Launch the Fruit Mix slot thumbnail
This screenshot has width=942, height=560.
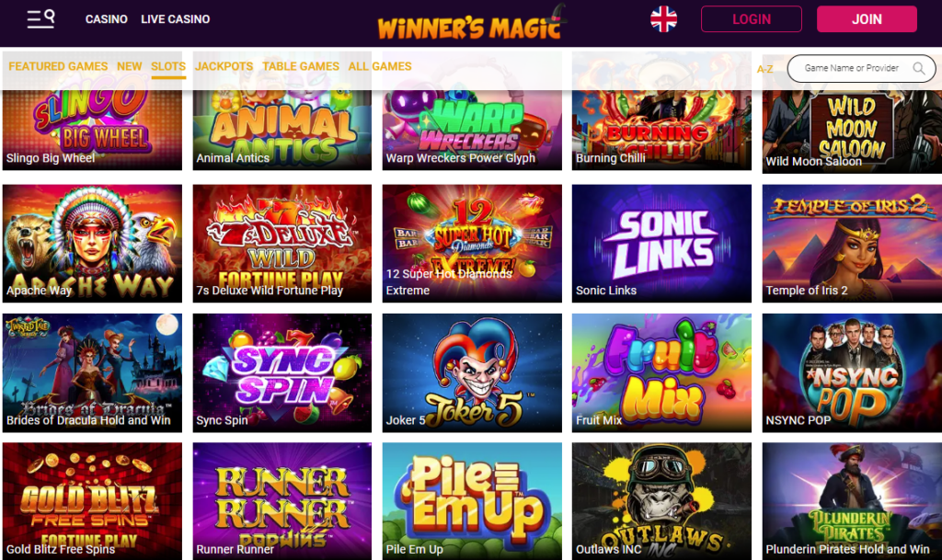[661, 372]
